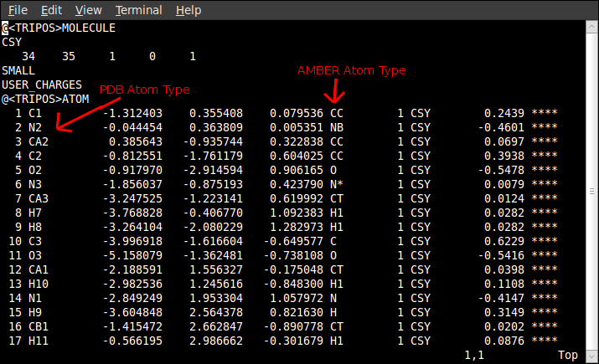Image resolution: width=599 pixels, height=364 pixels.
Task: Click atom name CA3 in row 7
Action: 39,199
